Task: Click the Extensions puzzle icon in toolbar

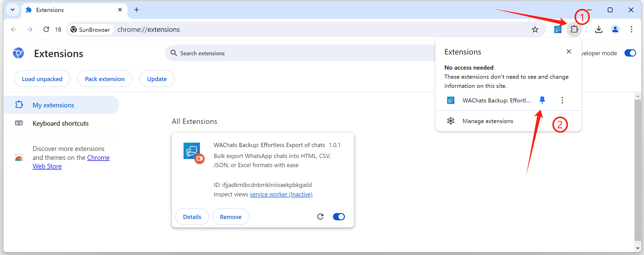Action: click(x=574, y=29)
